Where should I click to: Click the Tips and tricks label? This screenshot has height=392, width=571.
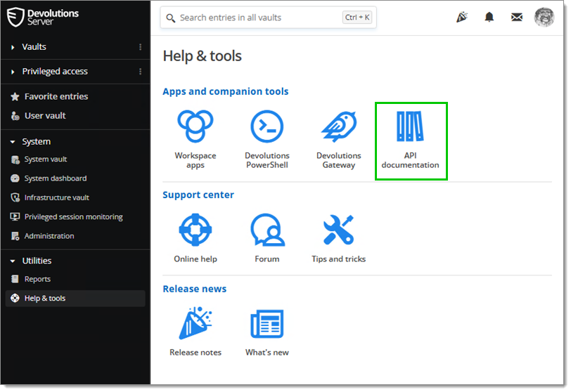point(339,259)
